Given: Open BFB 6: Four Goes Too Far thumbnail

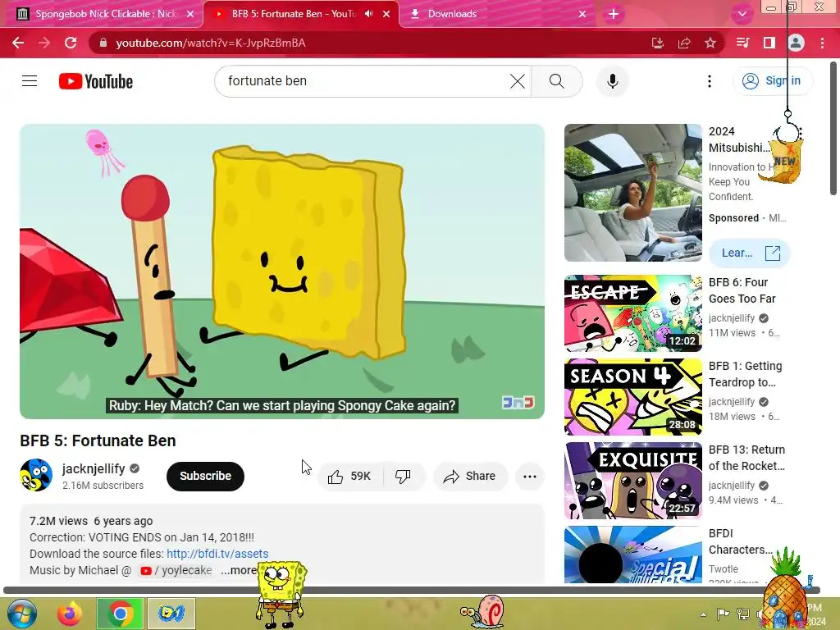Looking at the screenshot, I should (x=633, y=313).
